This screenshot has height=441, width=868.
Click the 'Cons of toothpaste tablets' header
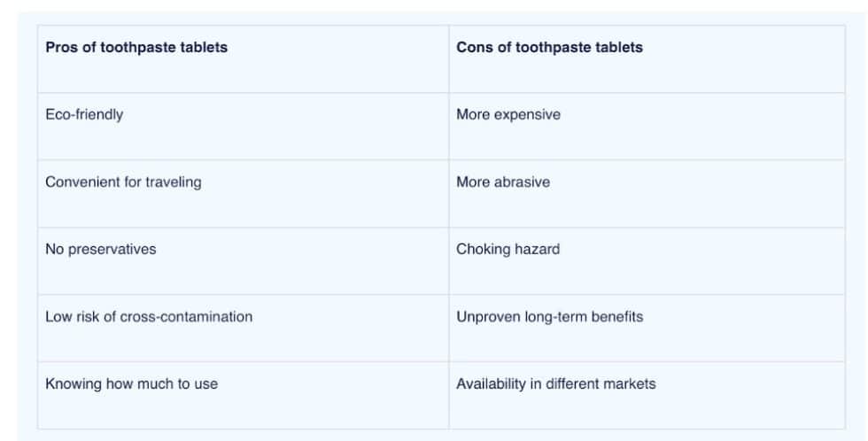click(549, 48)
